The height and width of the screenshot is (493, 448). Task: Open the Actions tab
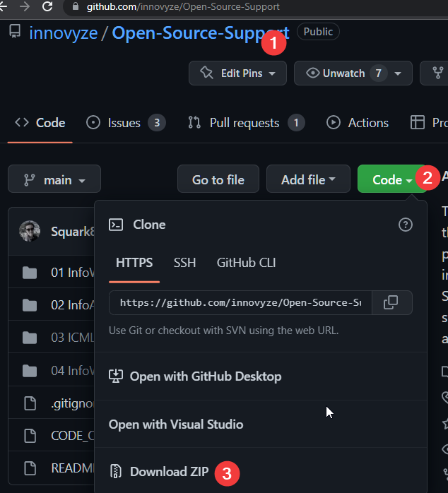[x=358, y=123]
